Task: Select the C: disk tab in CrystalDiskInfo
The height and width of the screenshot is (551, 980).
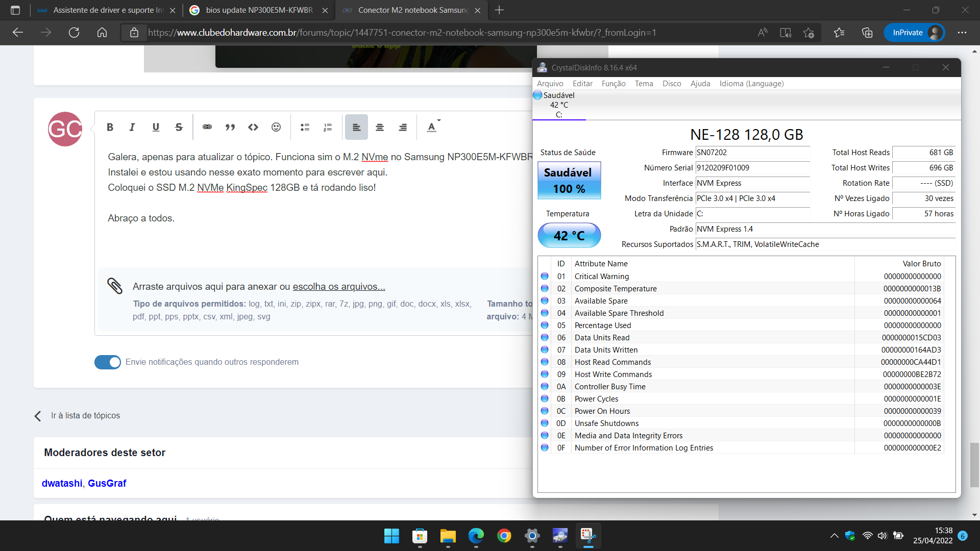Action: [x=559, y=105]
